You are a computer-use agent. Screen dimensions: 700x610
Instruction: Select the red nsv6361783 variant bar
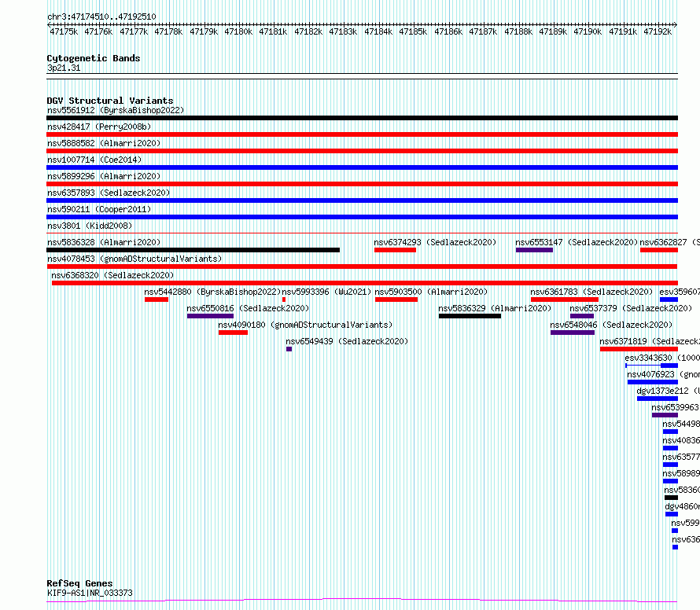[565, 299]
